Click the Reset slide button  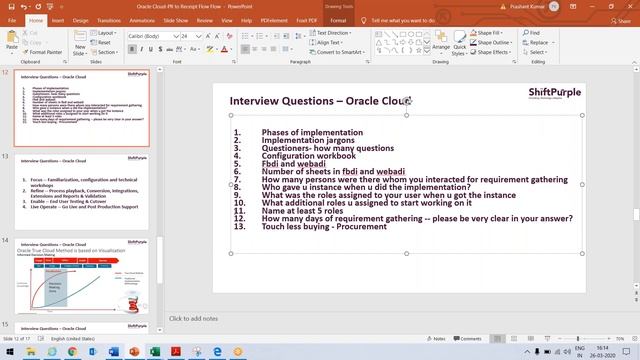pyautogui.click(x=101, y=42)
